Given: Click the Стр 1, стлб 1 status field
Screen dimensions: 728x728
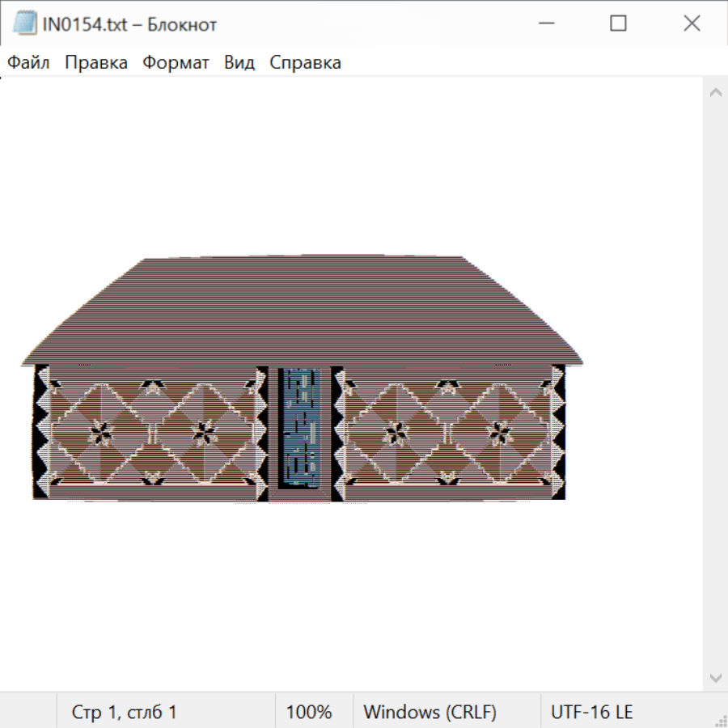Looking at the screenshot, I should pos(125,713).
